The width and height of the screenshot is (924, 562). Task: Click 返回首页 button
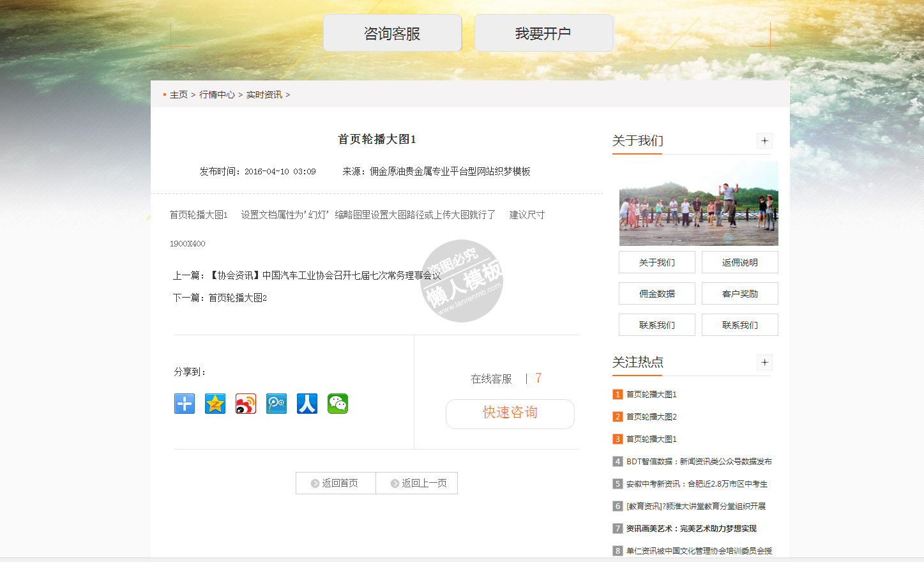(336, 483)
